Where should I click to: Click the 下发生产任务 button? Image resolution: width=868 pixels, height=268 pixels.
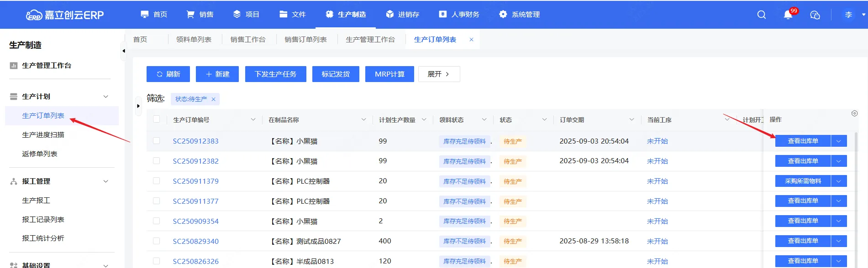[x=275, y=74]
